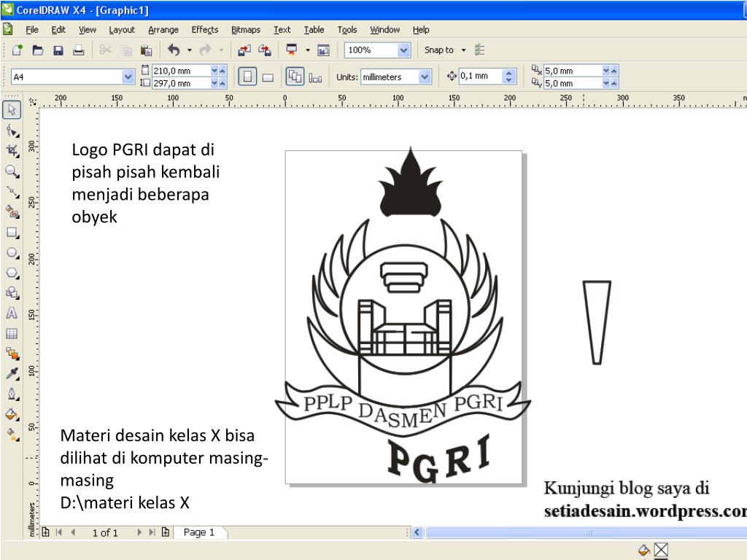Select the Eyedropper tool
The width and height of the screenshot is (747, 560).
pos(12,374)
